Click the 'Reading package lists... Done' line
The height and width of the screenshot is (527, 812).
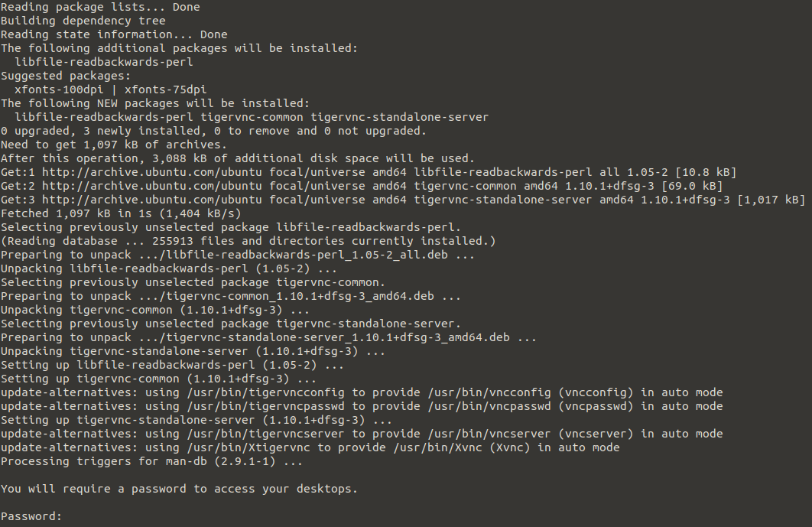click(100, 7)
